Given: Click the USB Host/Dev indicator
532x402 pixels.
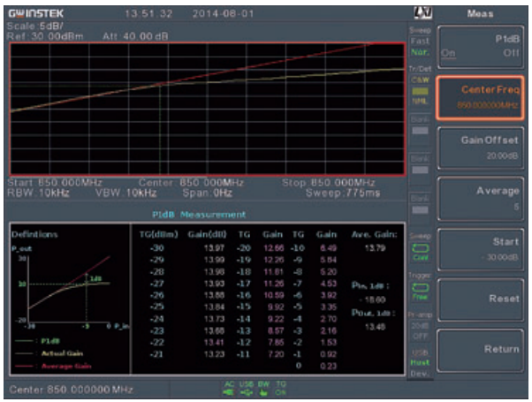Looking at the screenshot, I should point(420,363).
